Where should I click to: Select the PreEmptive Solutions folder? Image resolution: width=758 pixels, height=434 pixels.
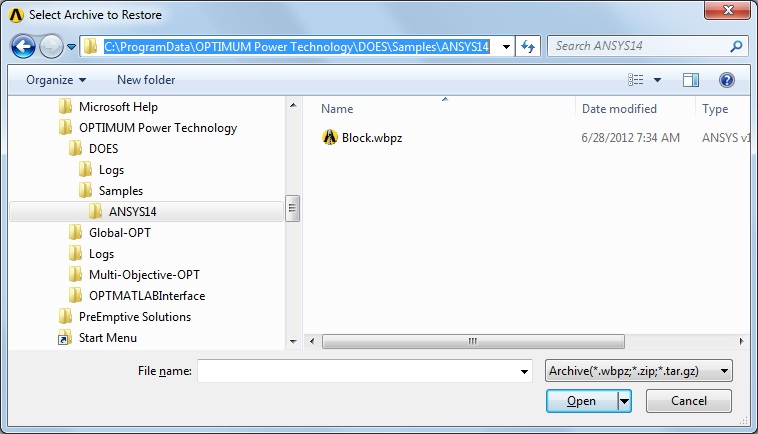135,317
